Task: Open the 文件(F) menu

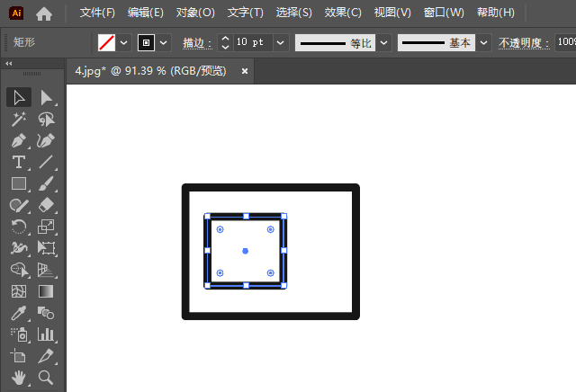Action: (x=97, y=13)
